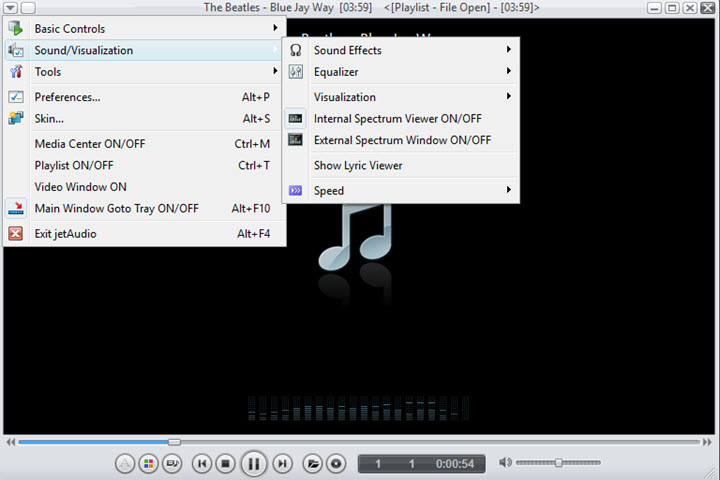Image resolution: width=720 pixels, height=480 pixels.
Task: Select Visualization in the submenu
Action: pos(401,97)
